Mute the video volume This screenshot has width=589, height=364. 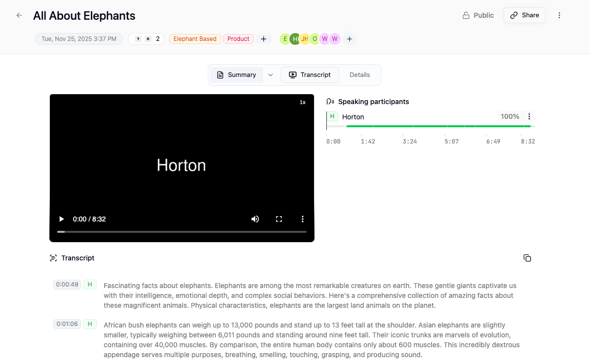click(255, 219)
